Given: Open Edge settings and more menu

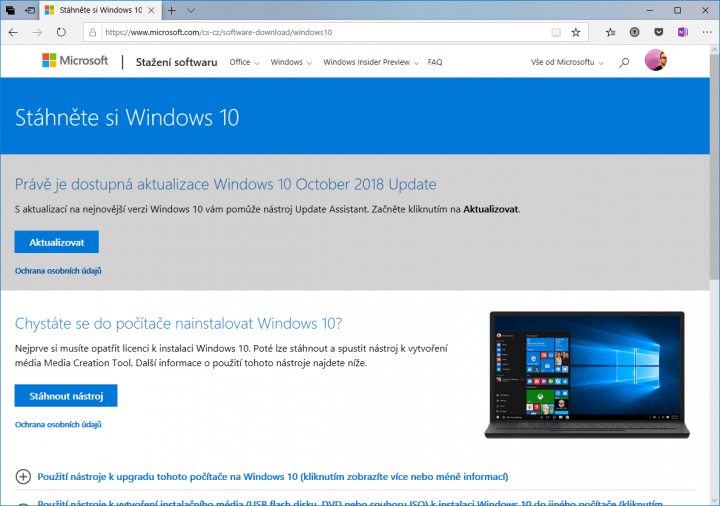Looking at the screenshot, I should [x=707, y=32].
